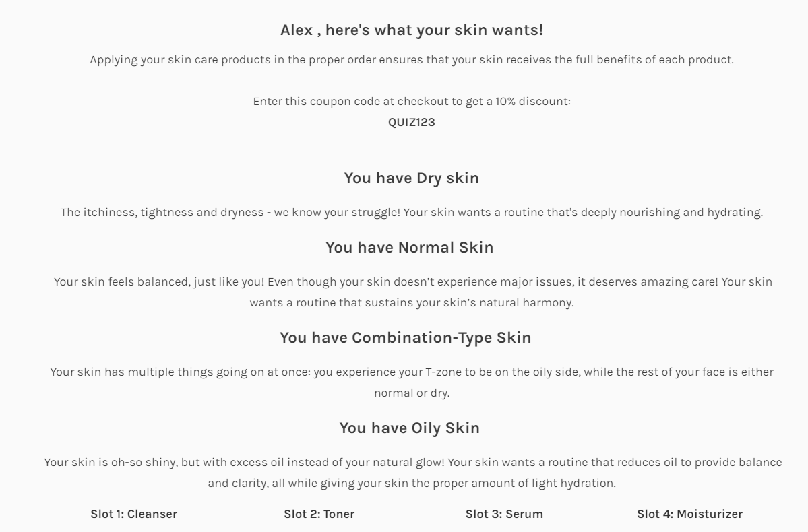This screenshot has width=808, height=532.
Task: Select the Slot 4: Moisturizer label
Action: (x=689, y=514)
